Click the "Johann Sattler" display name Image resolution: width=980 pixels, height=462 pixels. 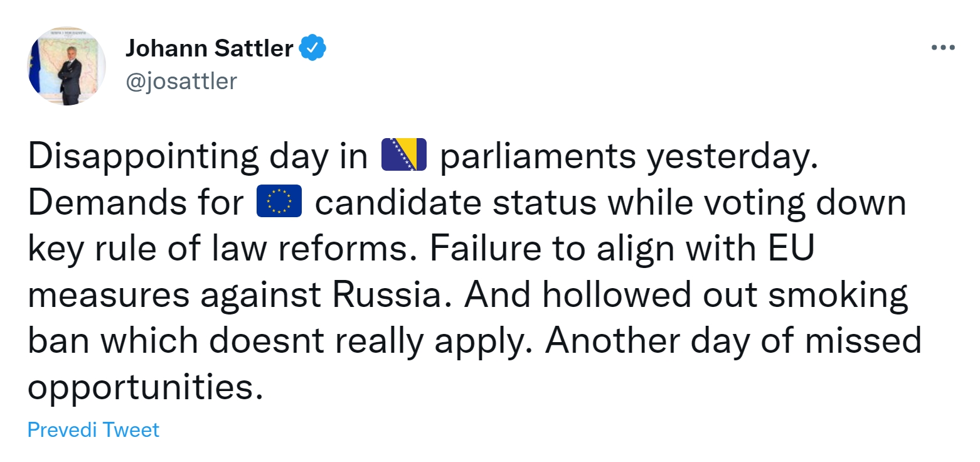click(210, 48)
